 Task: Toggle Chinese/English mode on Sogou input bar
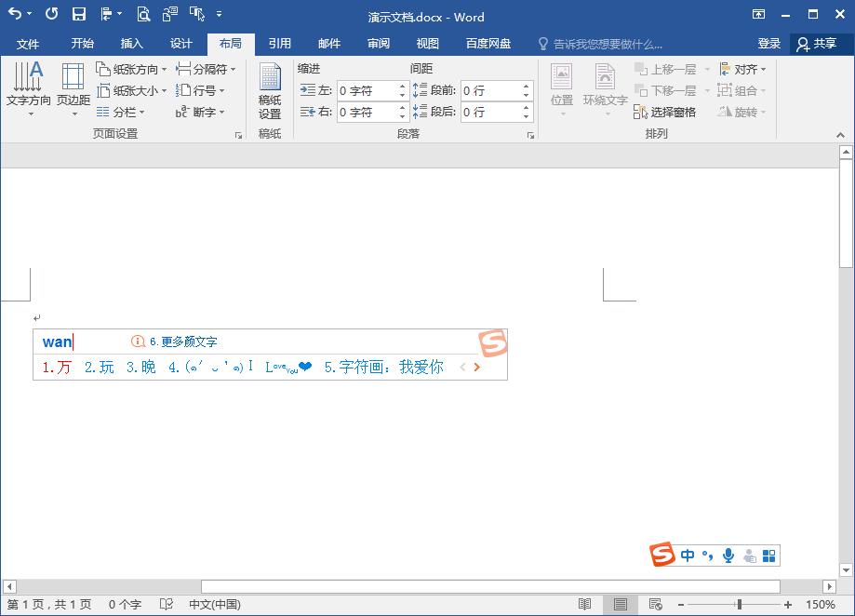click(687, 555)
